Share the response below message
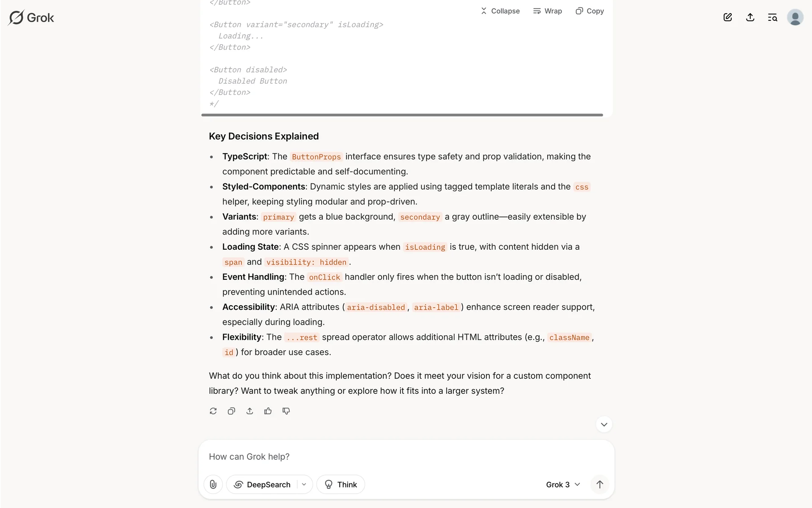This screenshot has width=812, height=508. pos(250,411)
